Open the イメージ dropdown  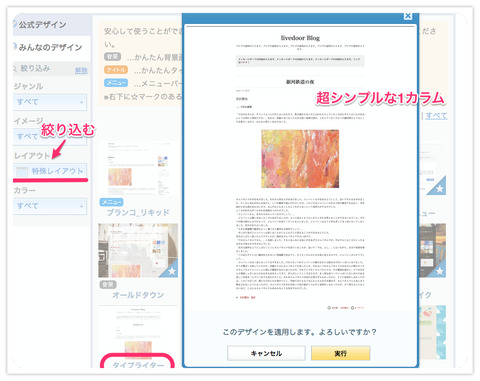point(50,137)
